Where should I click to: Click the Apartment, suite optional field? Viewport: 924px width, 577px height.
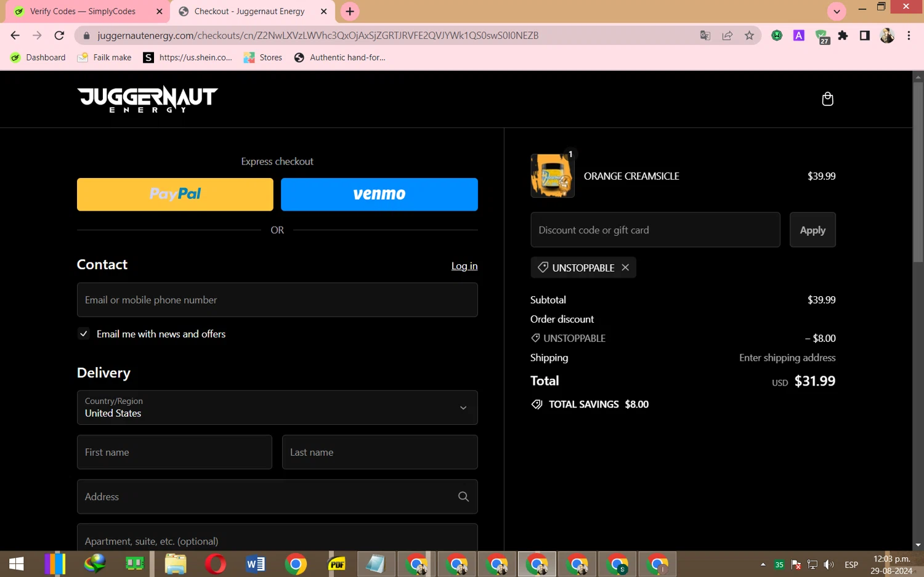[277, 538]
